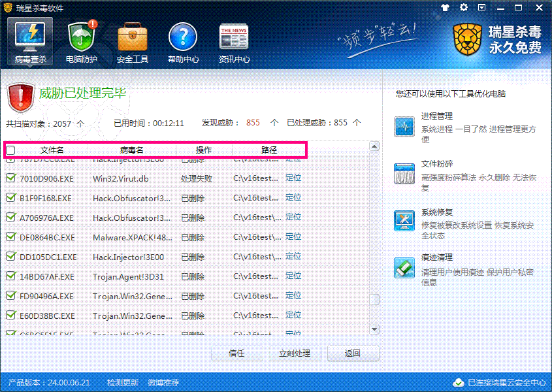This screenshot has width=552, height=392.
Task: Click the 文件粉碎 file shredder icon
Action: click(x=404, y=174)
